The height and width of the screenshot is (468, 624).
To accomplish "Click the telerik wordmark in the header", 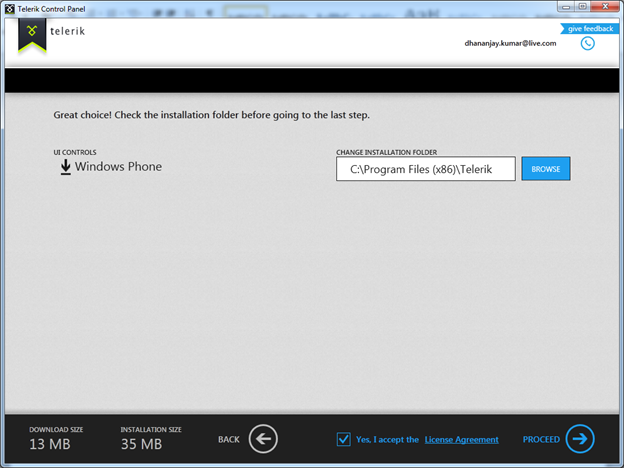I will pyautogui.click(x=68, y=32).
